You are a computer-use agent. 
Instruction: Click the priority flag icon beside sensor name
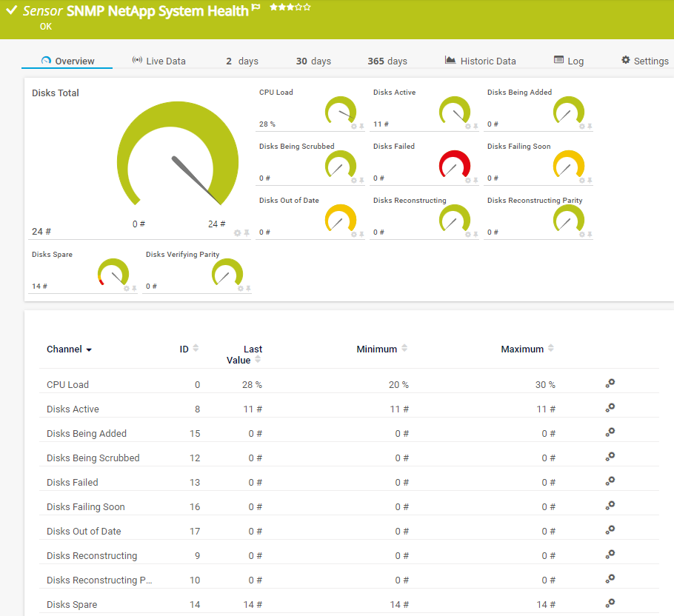[x=256, y=8]
